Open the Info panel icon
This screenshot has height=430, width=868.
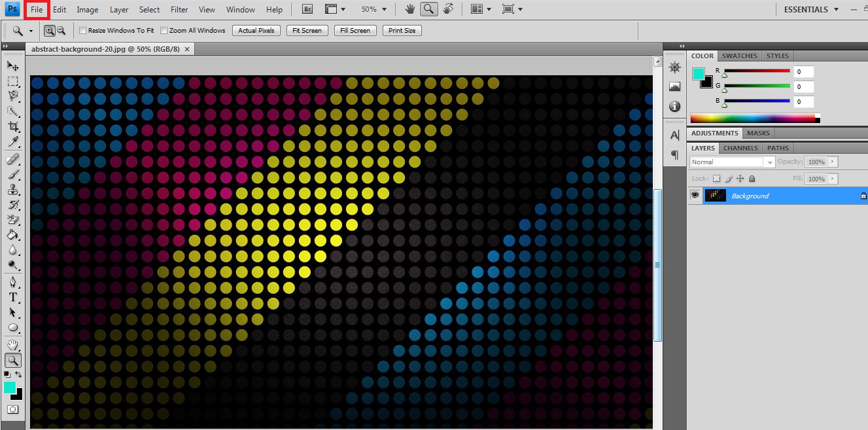tap(675, 106)
